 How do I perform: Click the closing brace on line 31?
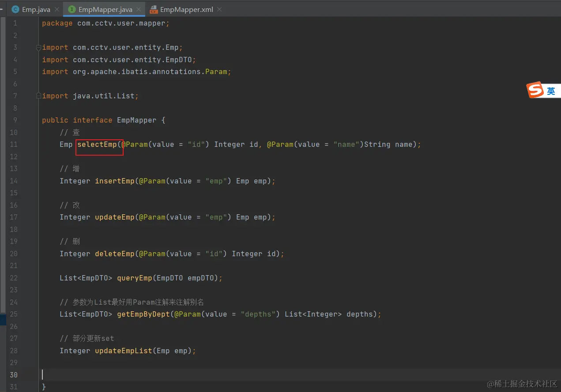pos(44,387)
